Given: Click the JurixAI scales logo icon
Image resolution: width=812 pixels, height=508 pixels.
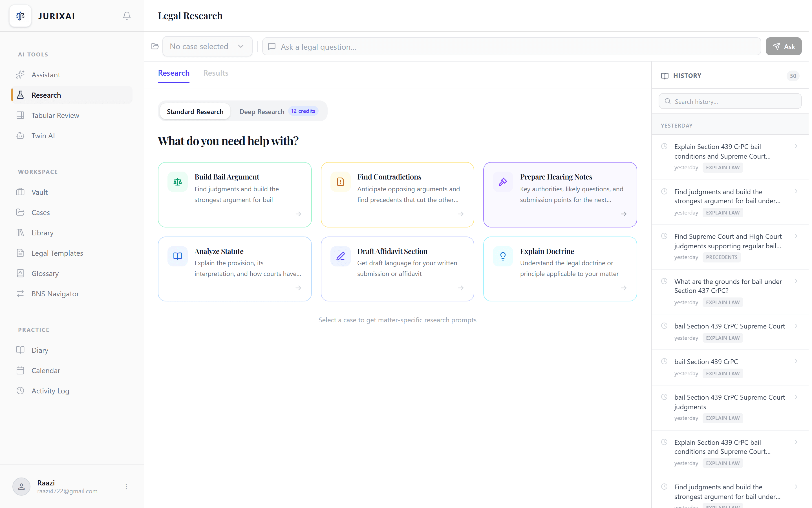Looking at the screenshot, I should coord(20,16).
